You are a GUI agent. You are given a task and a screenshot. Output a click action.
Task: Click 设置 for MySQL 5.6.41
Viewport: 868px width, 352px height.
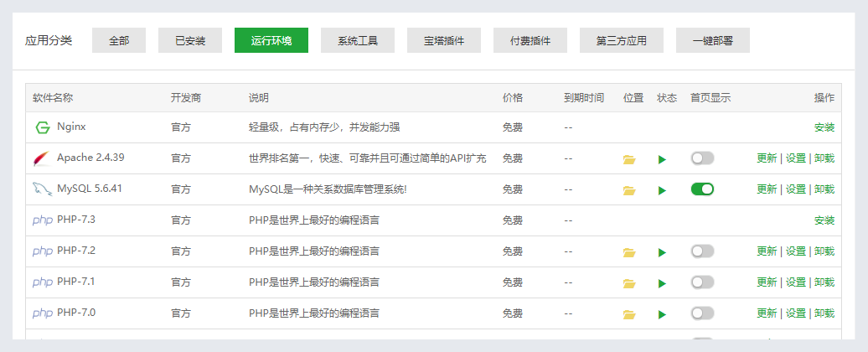click(x=795, y=189)
